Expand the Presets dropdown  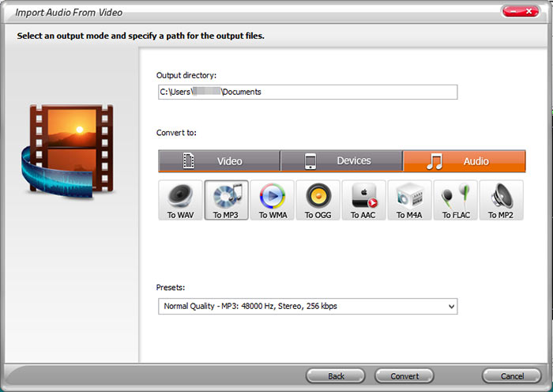(307, 307)
